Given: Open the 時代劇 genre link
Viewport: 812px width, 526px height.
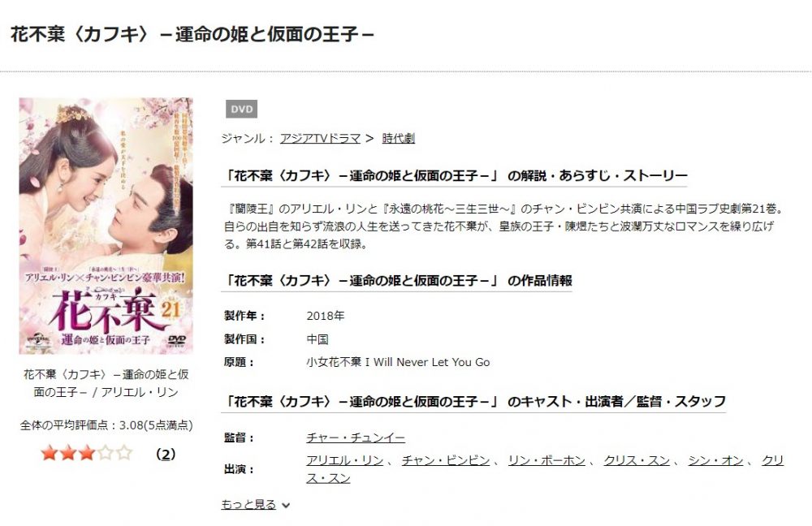Looking at the screenshot, I should point(398,138).
